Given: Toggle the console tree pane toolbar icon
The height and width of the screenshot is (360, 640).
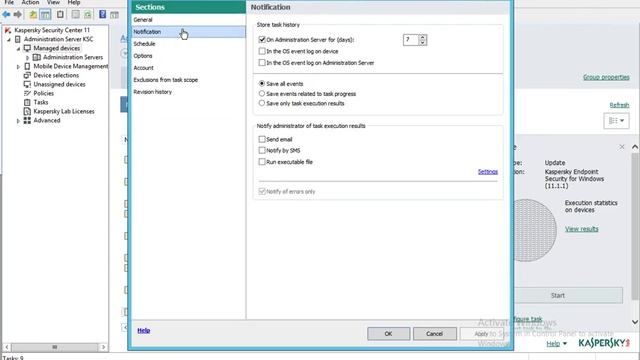Looking at the screenshot, I should click(45, 15).
